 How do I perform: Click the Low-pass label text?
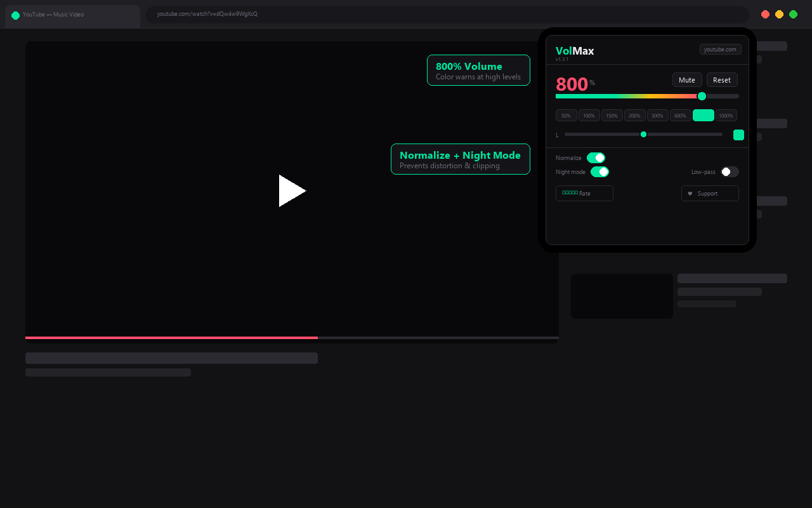[704, 172]
